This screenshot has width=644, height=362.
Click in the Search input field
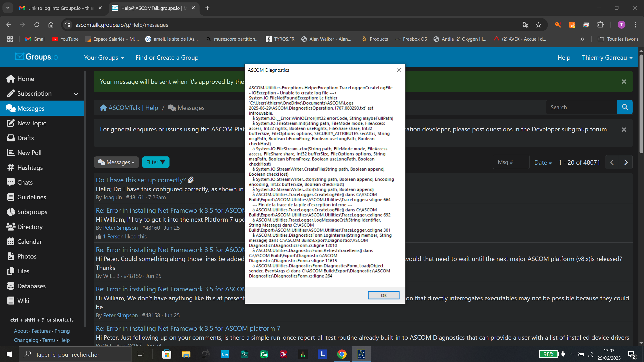[581, 107]
